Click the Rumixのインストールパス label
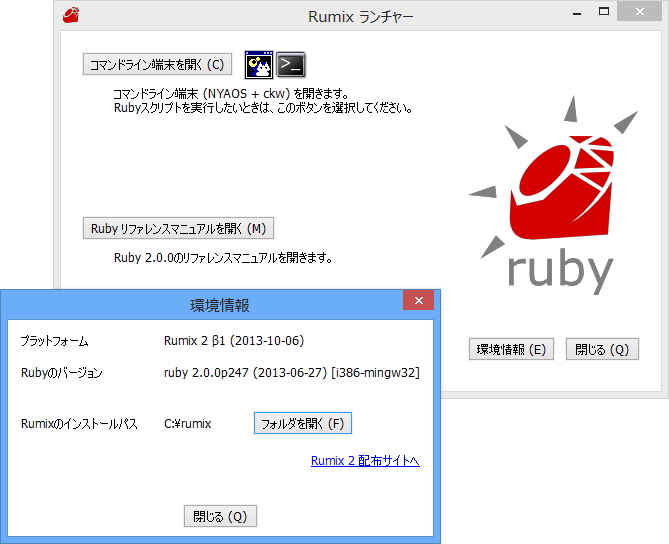 coord(79,424)
